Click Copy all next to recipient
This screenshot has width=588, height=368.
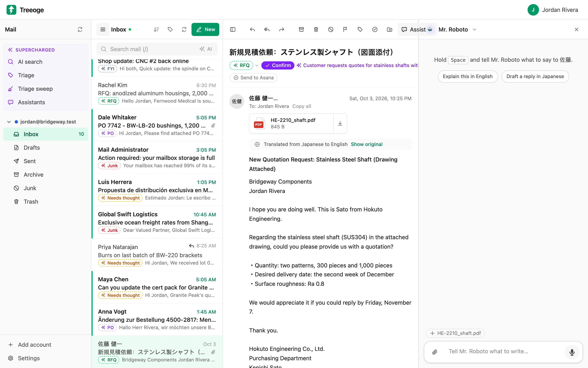[302, 106]
